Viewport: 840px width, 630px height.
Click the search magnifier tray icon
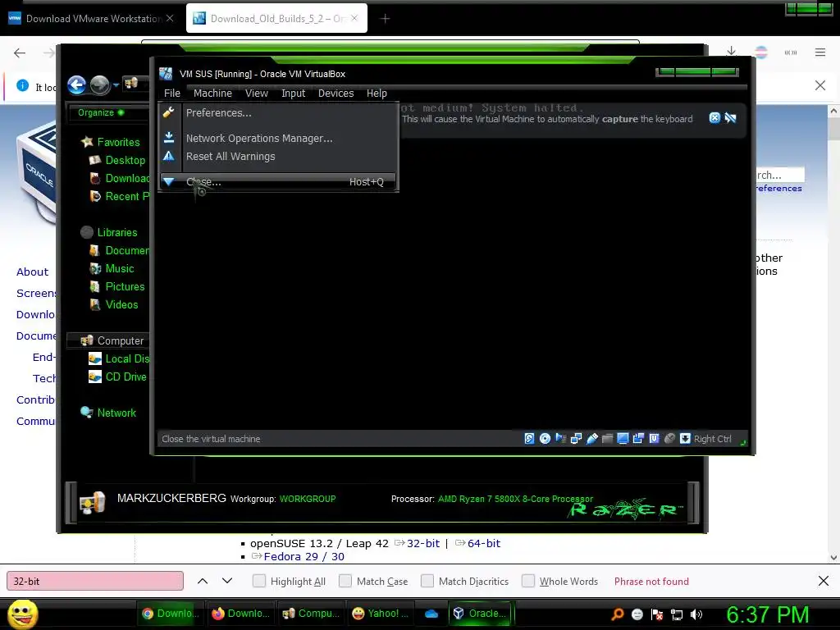[618, 614]
